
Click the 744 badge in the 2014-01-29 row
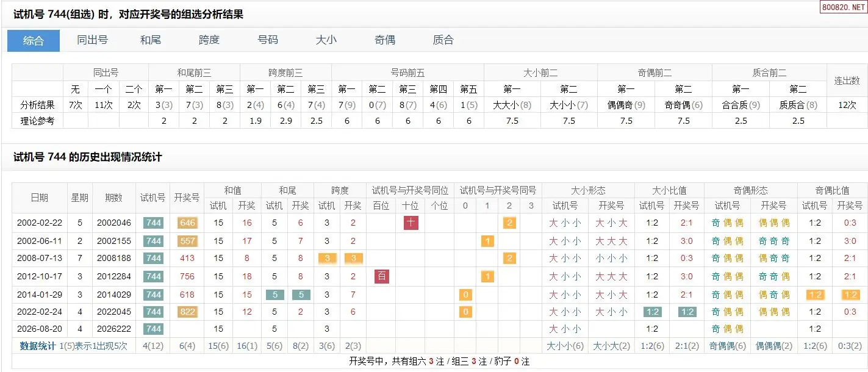[x=153, y=295]
